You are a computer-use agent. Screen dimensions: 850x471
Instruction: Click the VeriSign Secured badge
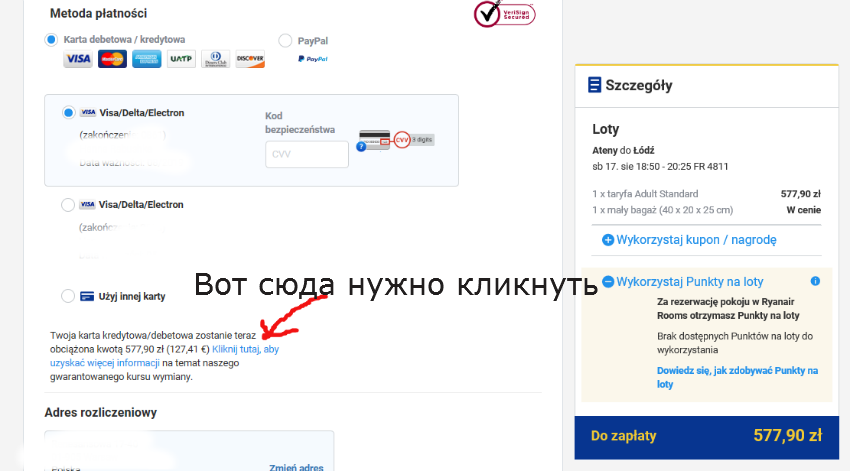click(x=504, y=14)
